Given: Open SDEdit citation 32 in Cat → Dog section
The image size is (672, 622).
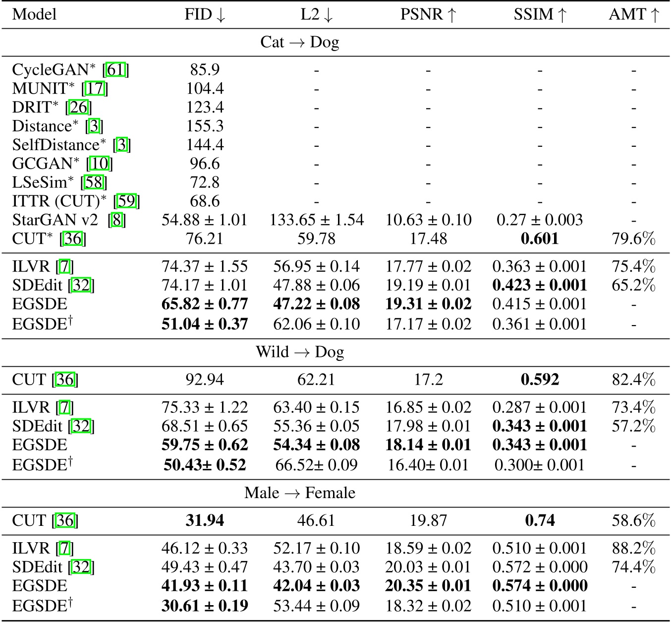Looking at the screenshot, I should coord(81,286).
